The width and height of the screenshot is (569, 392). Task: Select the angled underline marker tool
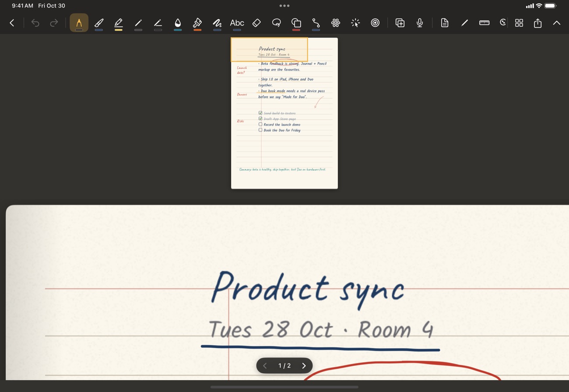(158, 23)
